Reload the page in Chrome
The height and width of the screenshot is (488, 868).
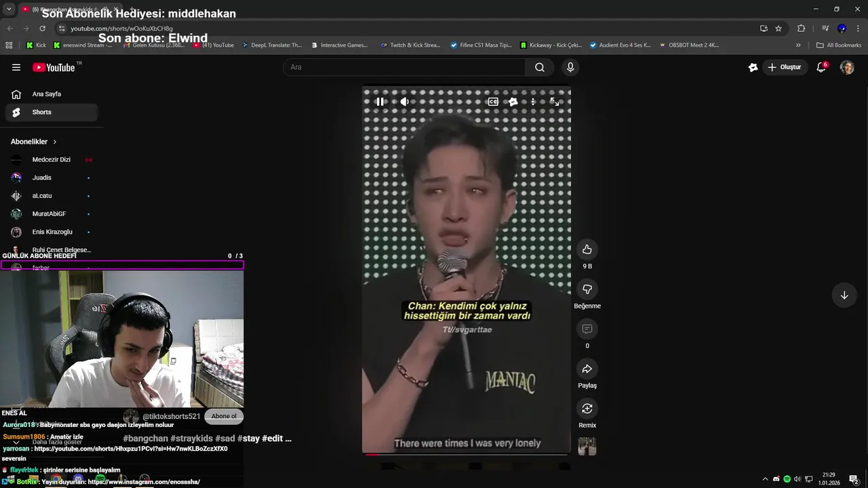(x=42, y=28)
